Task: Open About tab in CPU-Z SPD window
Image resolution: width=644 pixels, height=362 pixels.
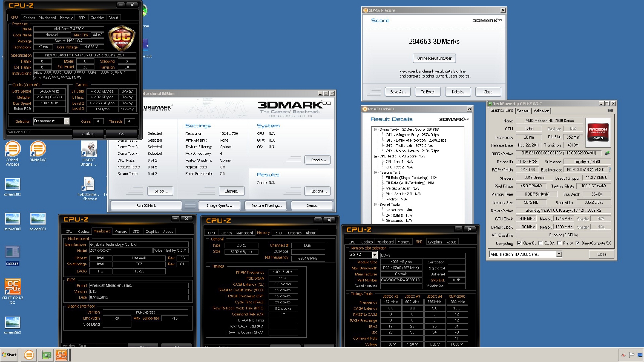Action: [x=451, y=242]
